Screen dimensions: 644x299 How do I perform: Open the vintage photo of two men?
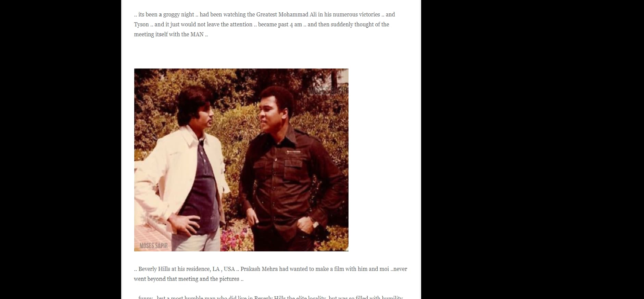241,160
